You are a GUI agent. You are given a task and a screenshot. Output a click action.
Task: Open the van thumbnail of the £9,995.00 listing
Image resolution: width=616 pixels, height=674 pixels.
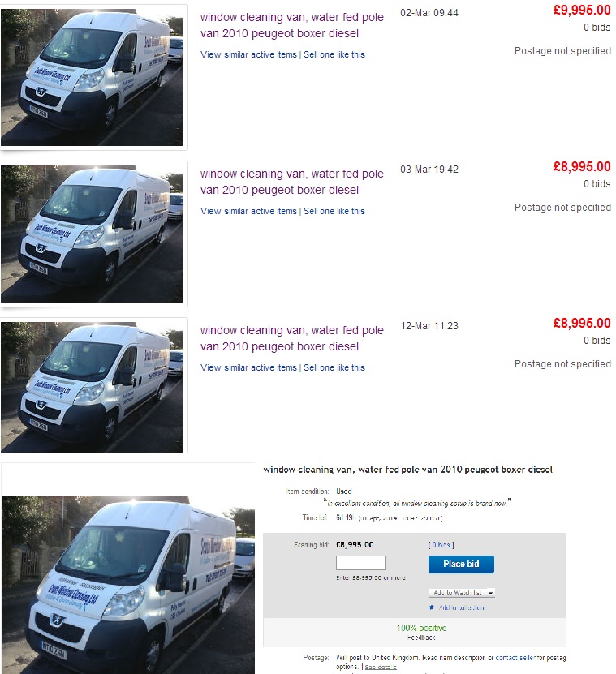click(92, 77)
